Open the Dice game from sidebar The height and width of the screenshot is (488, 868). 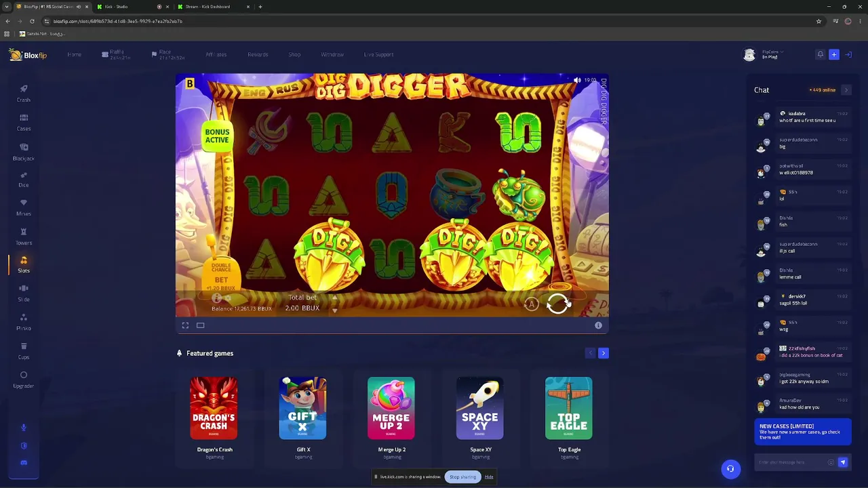pyautogui.click(x=24, y=179)
